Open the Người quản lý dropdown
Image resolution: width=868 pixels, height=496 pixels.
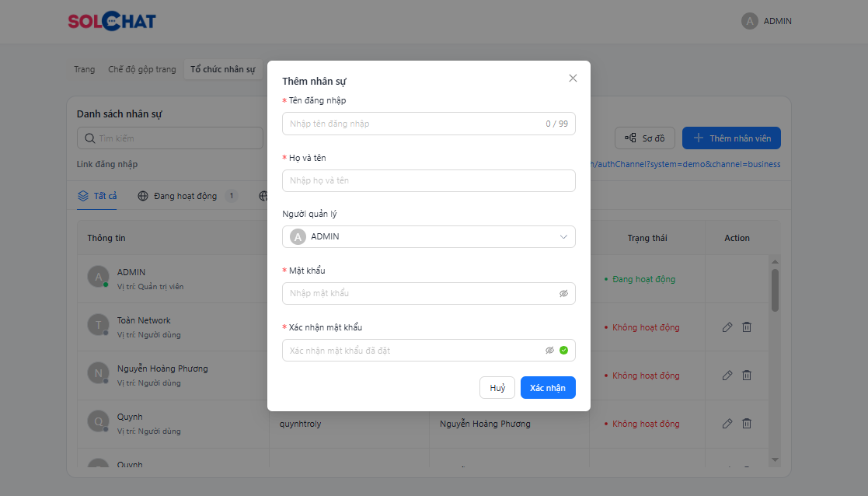coord(428,237)
